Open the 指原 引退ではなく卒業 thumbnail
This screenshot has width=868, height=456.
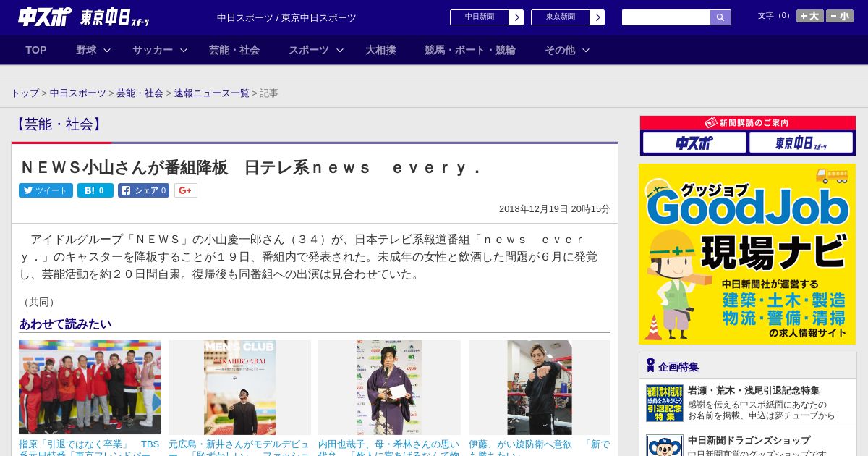coord(90,387)
